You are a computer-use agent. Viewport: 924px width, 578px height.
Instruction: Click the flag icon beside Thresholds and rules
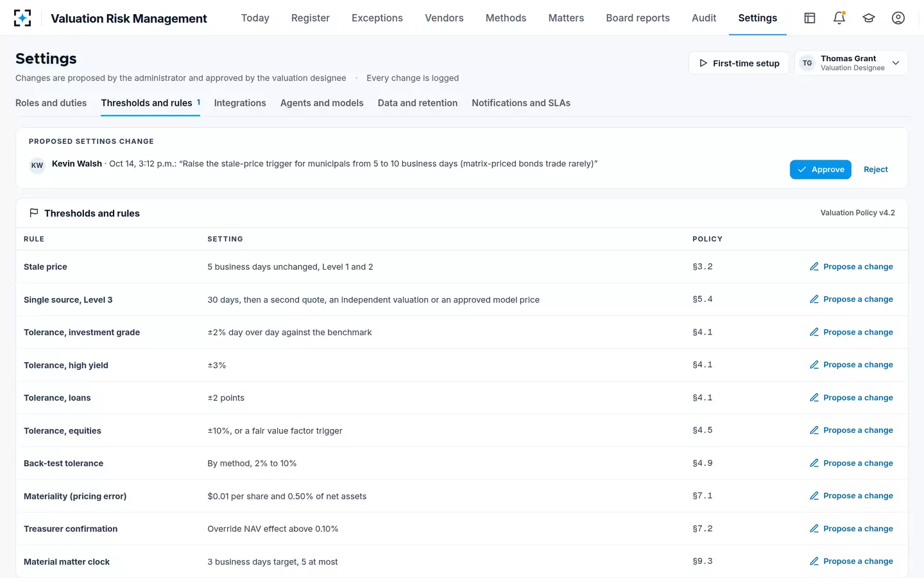coord(34,213)
